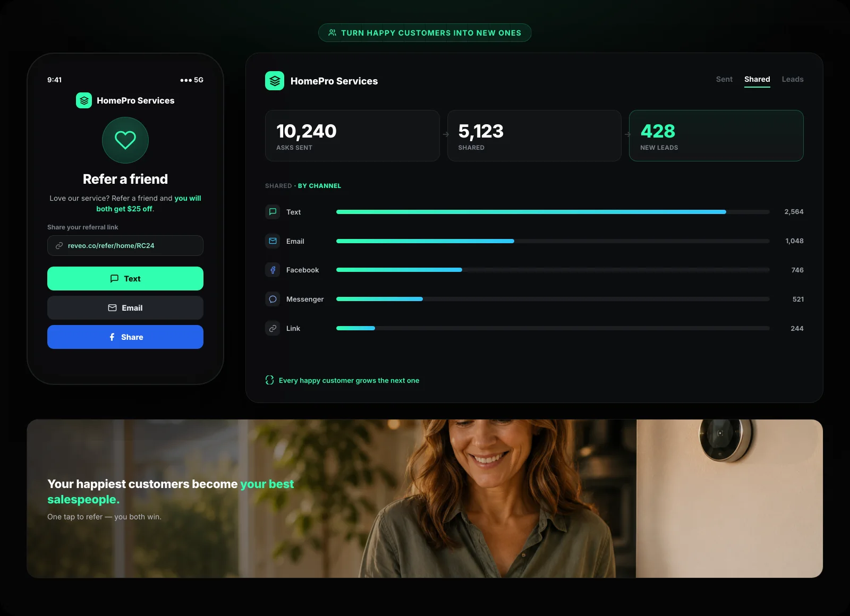Click the arrow between Shared and New Leads cards
This screenshot has width=850, height=616.
click(628, 134)
